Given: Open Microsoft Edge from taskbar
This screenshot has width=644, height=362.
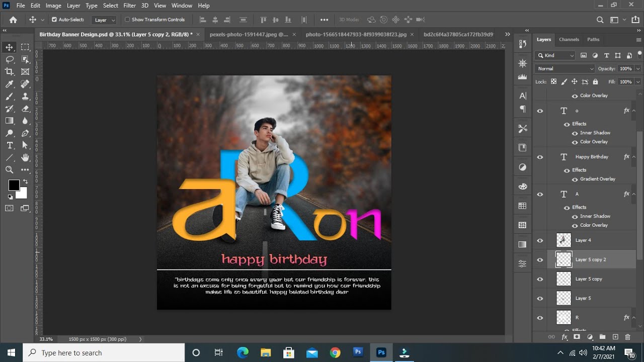Looking at the screenshot, I should click(243, 353).
